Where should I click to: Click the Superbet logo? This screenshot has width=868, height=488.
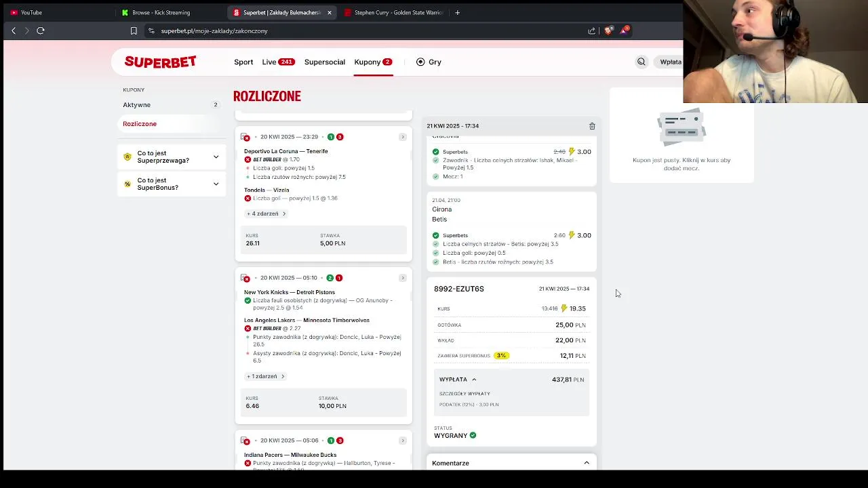[161, 62]
